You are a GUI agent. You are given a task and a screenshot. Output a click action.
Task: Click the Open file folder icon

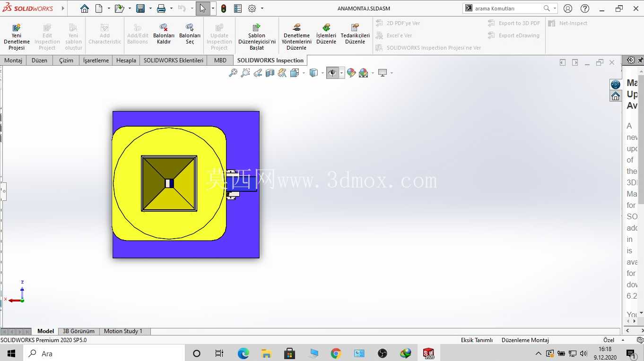tap(119, 9)
